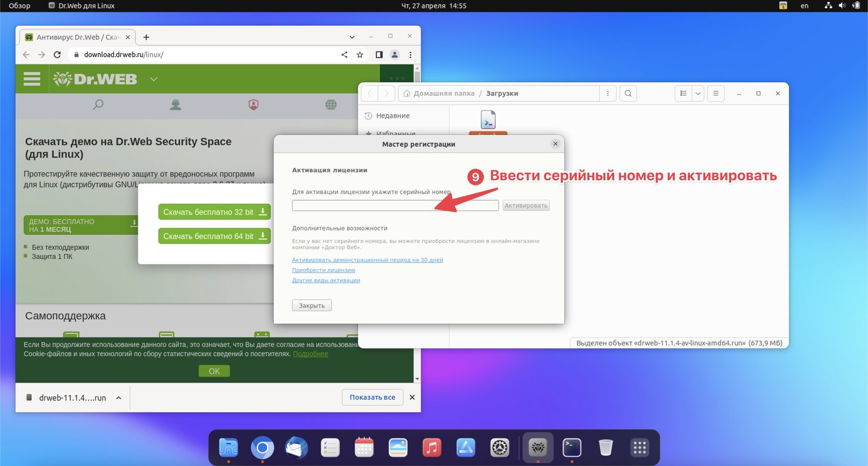Open the volume icon in the top bar
868x466 pixels.
tap(842, 6)
